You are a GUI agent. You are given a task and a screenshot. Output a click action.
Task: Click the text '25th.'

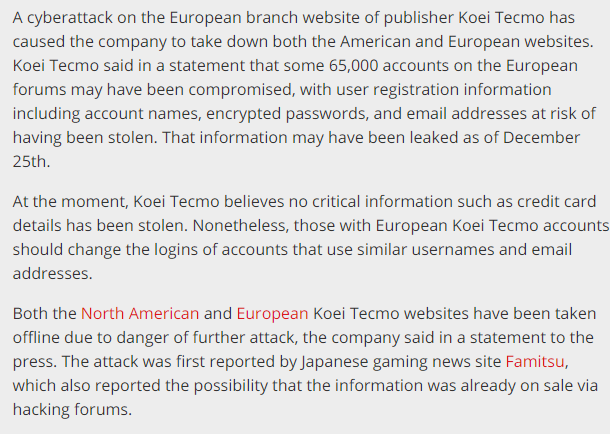point(32,161)
